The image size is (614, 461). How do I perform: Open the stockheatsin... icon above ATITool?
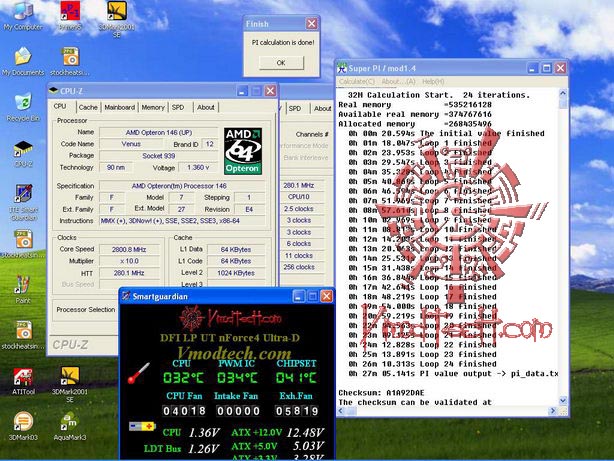(23, 335)
